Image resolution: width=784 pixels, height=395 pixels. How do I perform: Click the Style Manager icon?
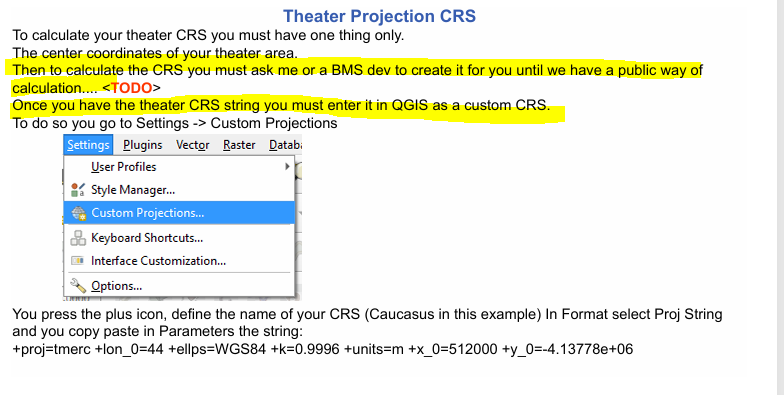pyautogui.click(x=78, y=190)
